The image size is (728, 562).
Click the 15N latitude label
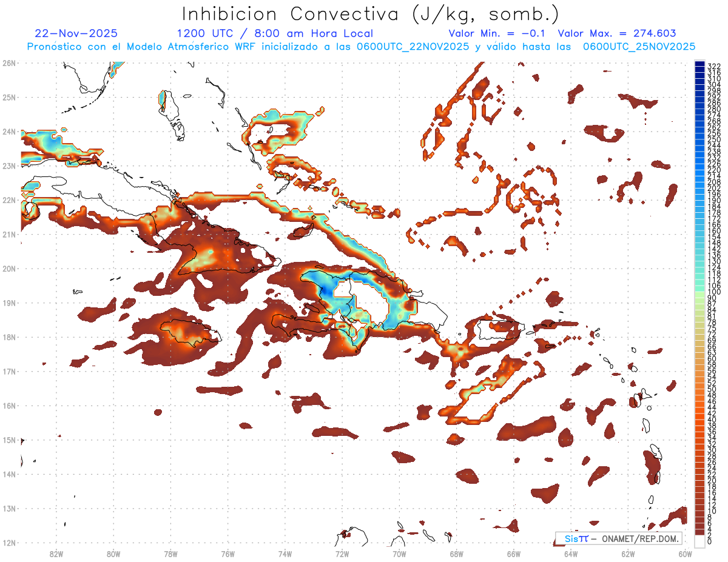tap(9, 440)
